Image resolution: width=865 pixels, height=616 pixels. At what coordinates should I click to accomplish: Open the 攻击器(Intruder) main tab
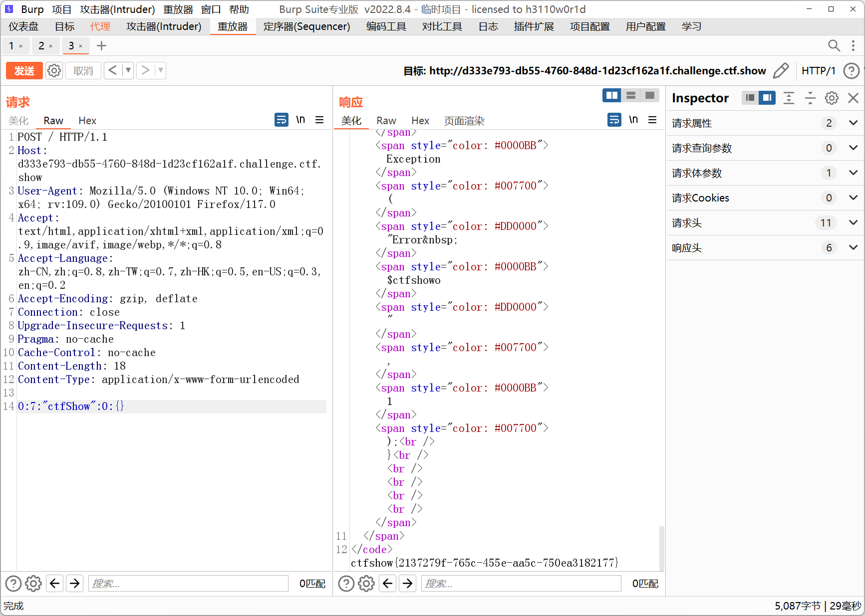click(164, 26)
